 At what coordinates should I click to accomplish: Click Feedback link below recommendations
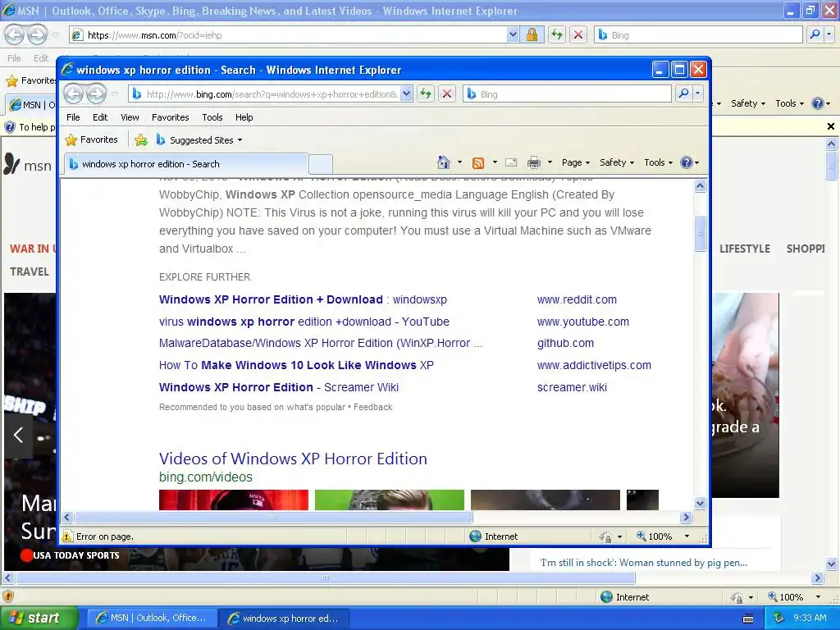pyautogui.click(x=373, y=407)
